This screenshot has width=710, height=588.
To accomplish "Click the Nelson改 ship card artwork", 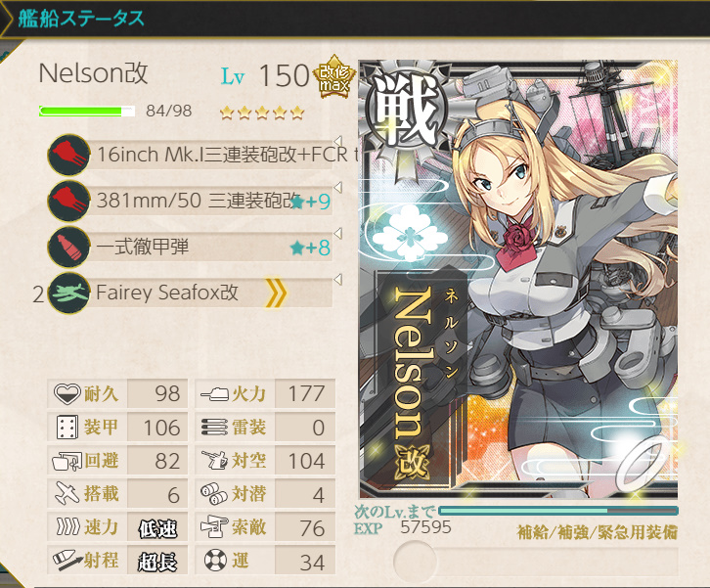I will tap(518, 279).
